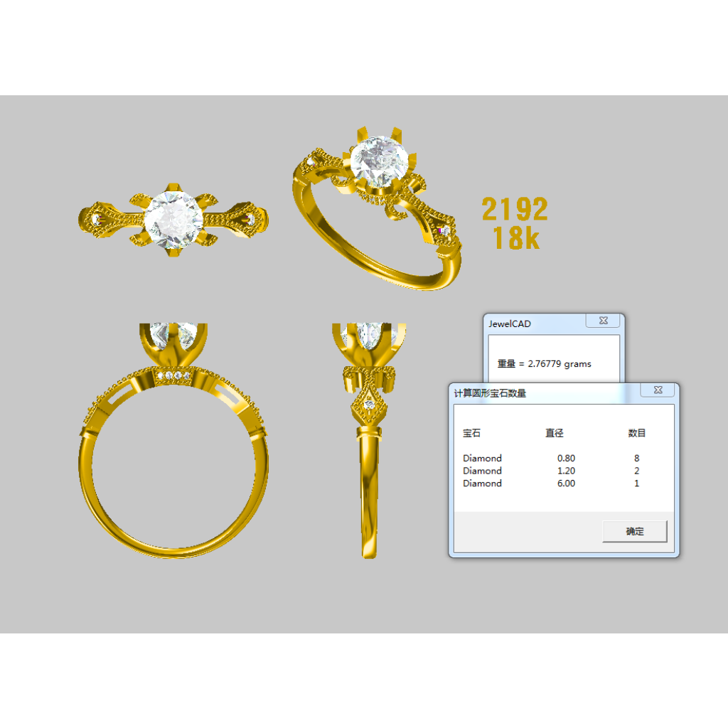Close the 计算圆形宝石数量 dialog
This screenshot has width=728, height=728.
(x=658, y=390)
